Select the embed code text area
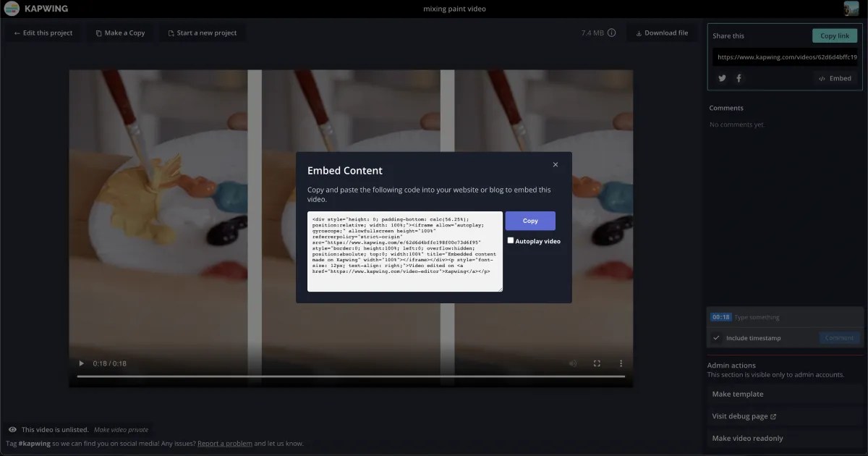 pos(404,252)
